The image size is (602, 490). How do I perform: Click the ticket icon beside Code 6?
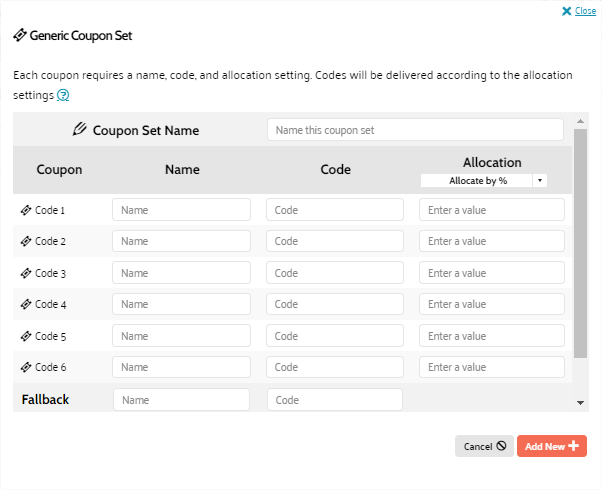[26, 368]
